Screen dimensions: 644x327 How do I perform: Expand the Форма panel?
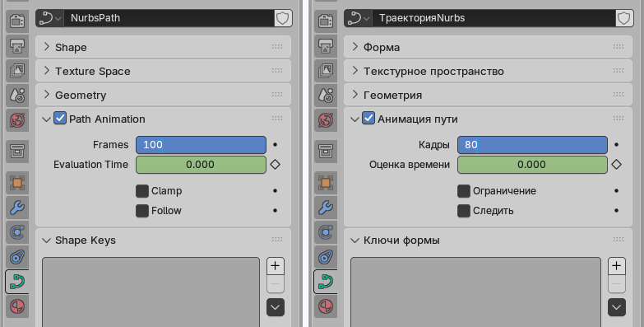point(488,47)
